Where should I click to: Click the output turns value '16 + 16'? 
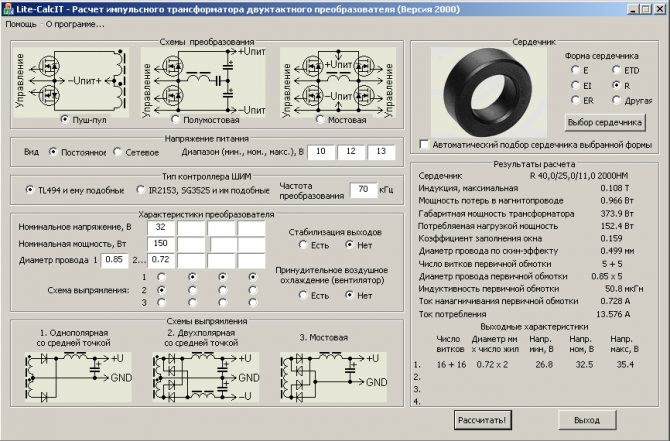[x=451, y=365]
